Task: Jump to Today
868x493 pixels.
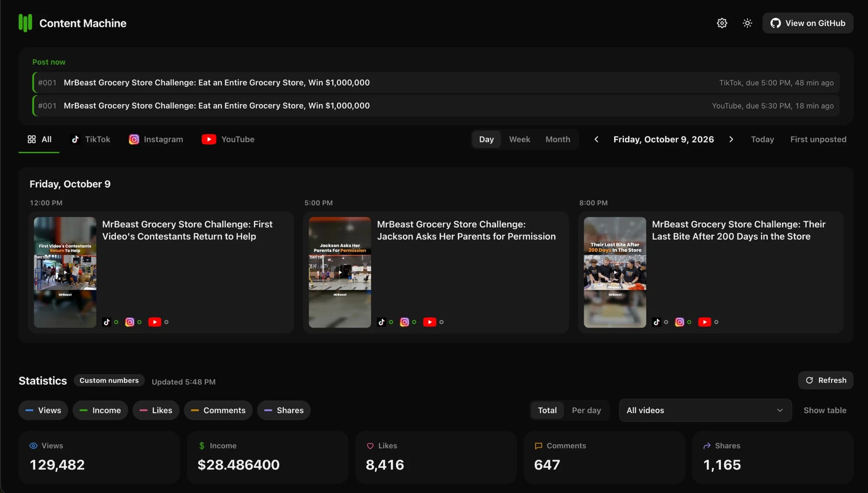Action: point(763,139)
